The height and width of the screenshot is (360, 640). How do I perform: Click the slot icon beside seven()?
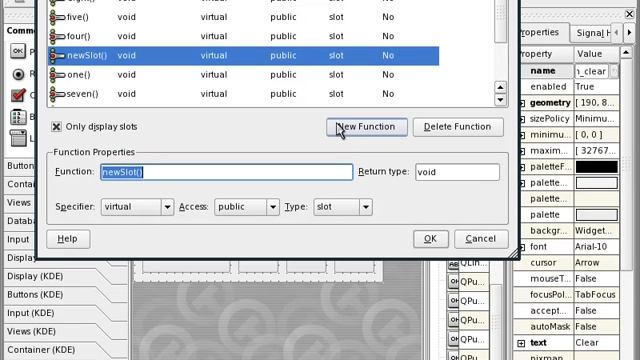57,94
